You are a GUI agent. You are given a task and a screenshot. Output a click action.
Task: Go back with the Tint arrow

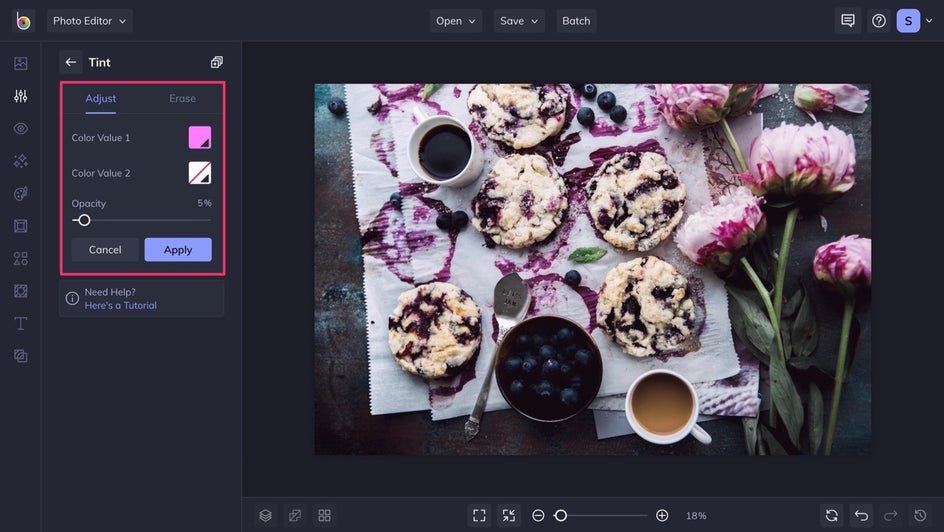coord(70,62)
